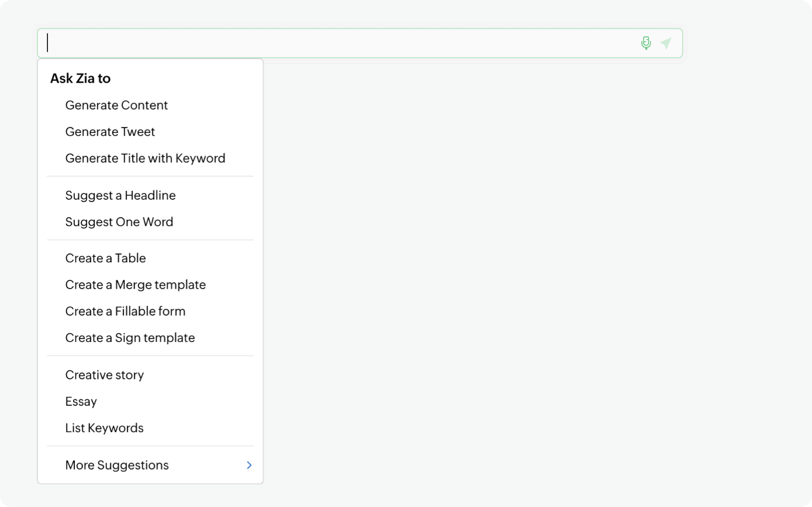Select Generate Content from Zia menu
This screenshot has width=812, height=507.
116,105
